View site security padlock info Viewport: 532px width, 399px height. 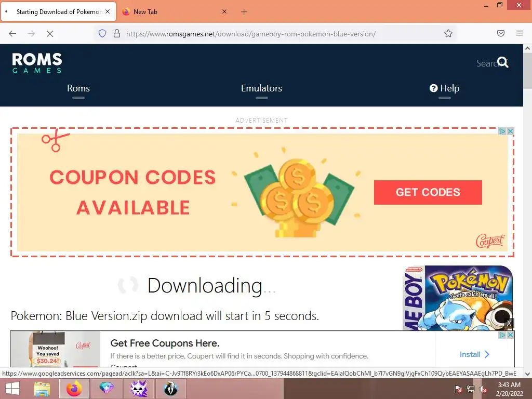(x=117, y=33)
